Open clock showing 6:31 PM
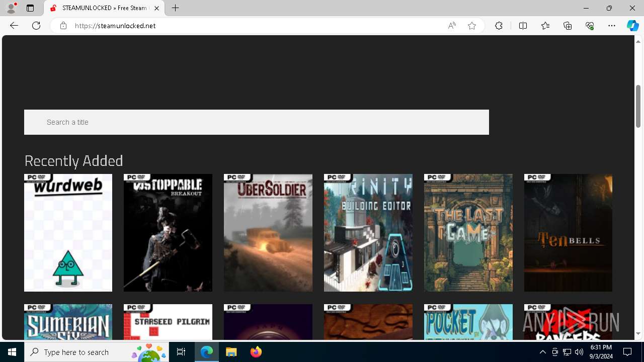This screenshot has height=362, width=644. [601, 352]
